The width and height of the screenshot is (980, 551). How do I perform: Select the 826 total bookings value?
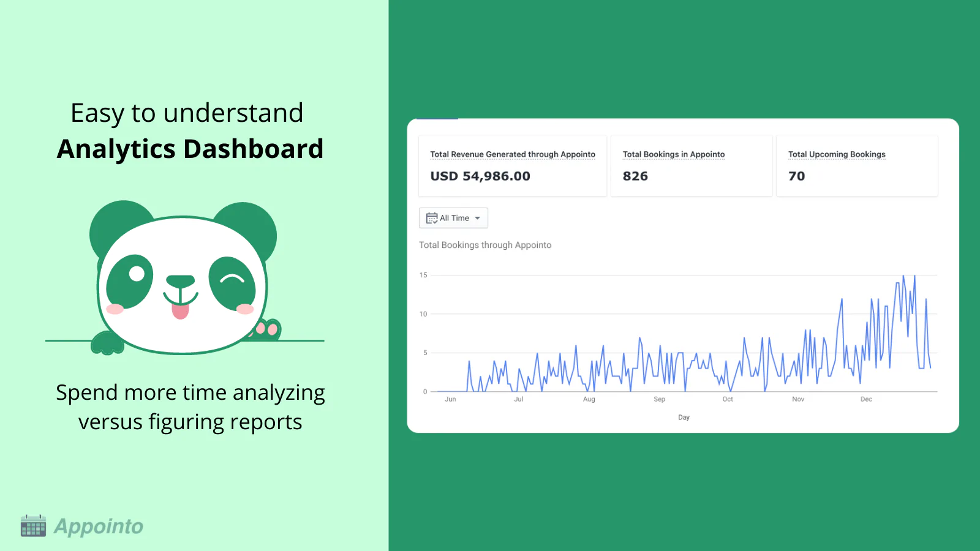635,176
